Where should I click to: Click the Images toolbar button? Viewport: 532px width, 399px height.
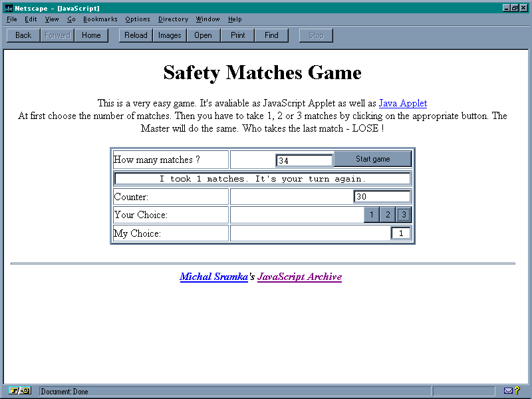point(170,35)
